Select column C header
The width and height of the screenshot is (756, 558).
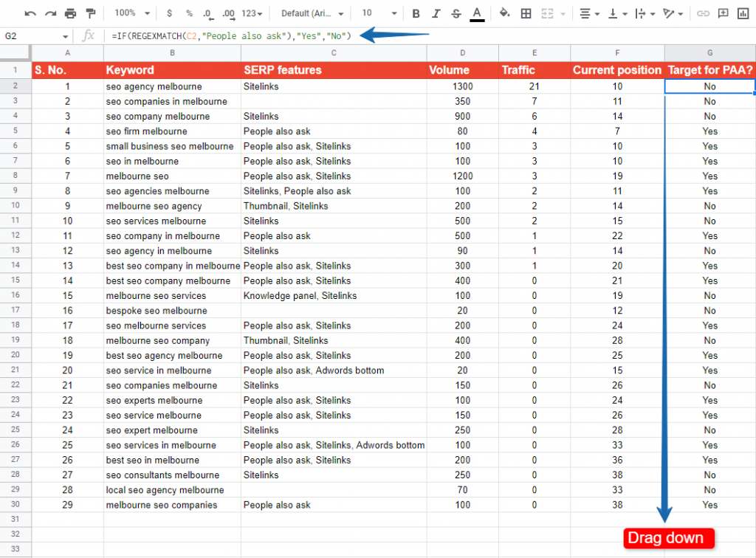[334, 52]
